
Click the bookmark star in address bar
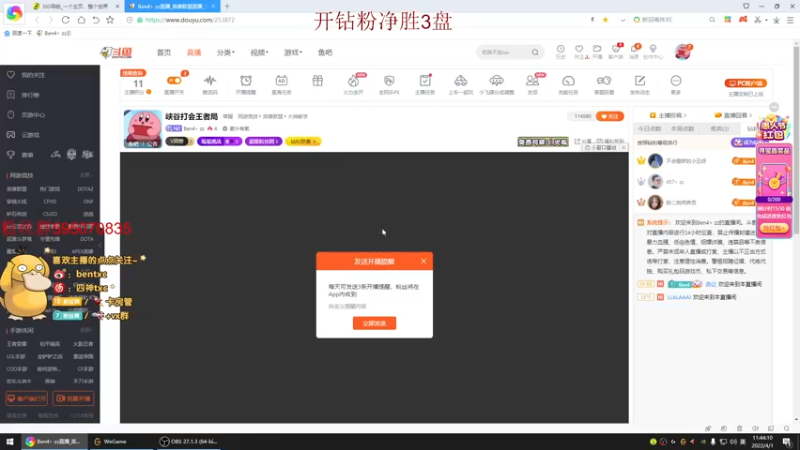605,20
